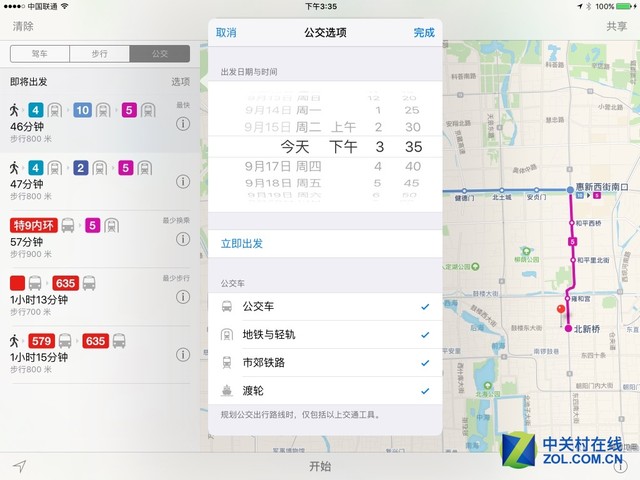Pick 9月18日 周五 in date picker

pos(283,183)
